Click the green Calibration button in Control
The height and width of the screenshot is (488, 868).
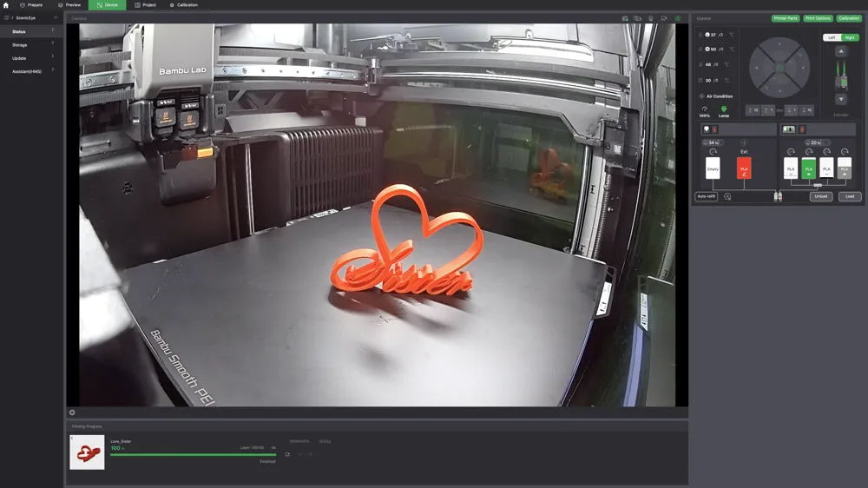[x=849, y=18]
